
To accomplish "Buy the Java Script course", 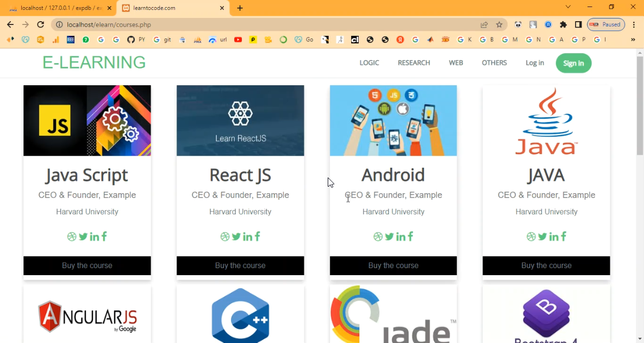I will (87, 265).
